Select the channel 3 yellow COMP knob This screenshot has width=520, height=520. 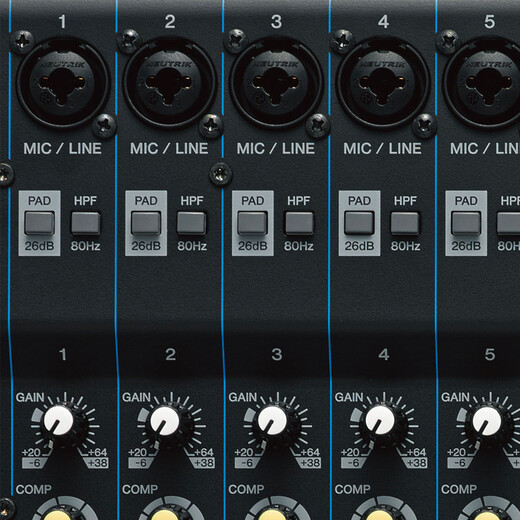273,514
